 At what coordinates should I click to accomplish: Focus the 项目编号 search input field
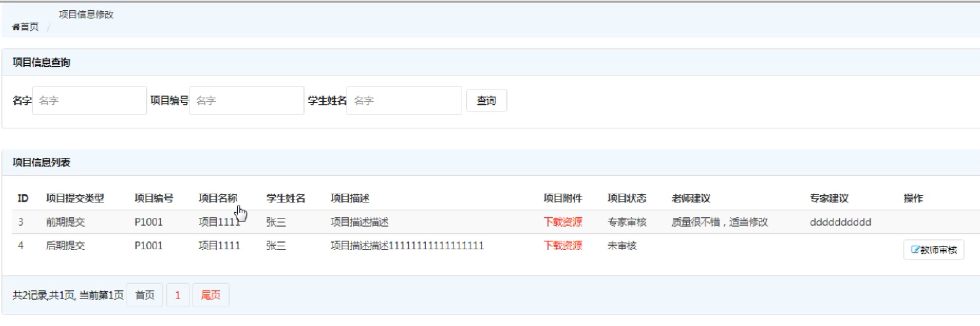pyautogui.click(x=246, y=100)
